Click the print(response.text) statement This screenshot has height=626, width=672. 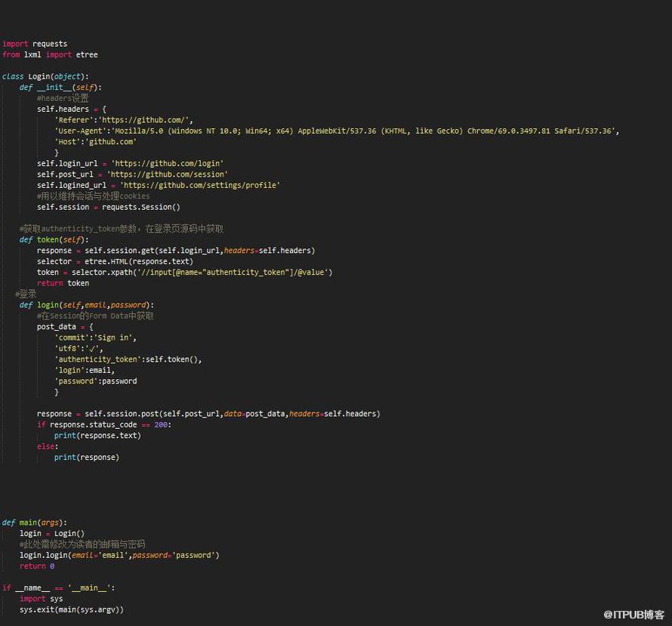pyautogui.click(x=97, y=435)
